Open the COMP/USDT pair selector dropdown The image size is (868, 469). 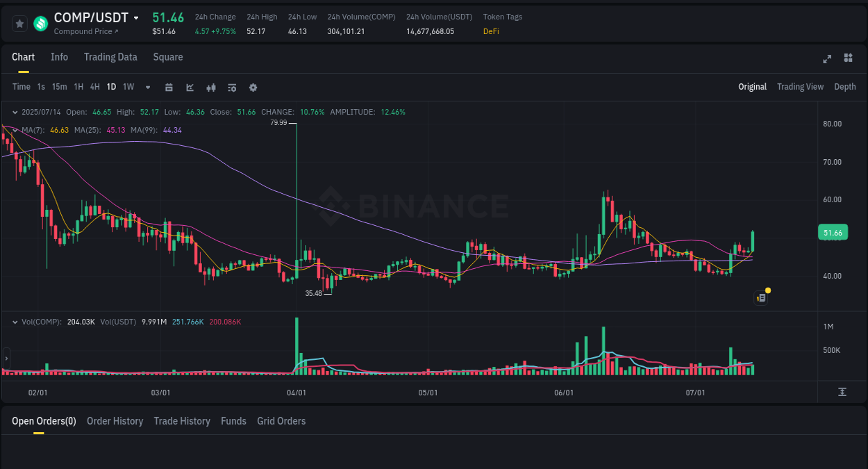point(135,17)
